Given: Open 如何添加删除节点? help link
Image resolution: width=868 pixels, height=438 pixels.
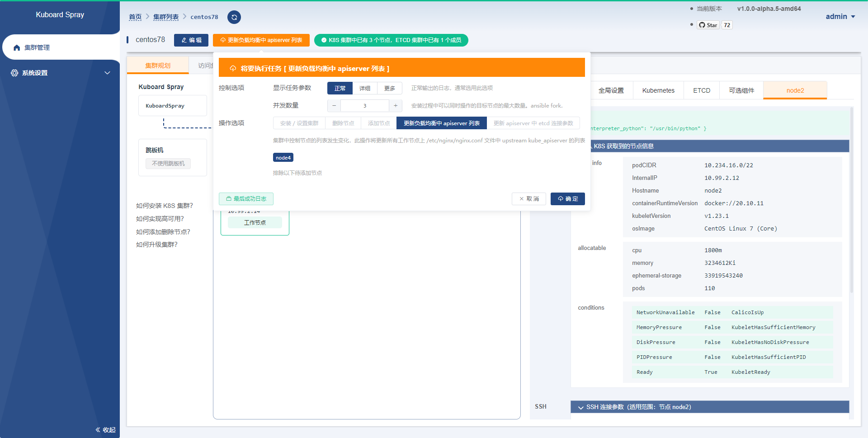Looking at the screenshot, I should tap(163, 232).
